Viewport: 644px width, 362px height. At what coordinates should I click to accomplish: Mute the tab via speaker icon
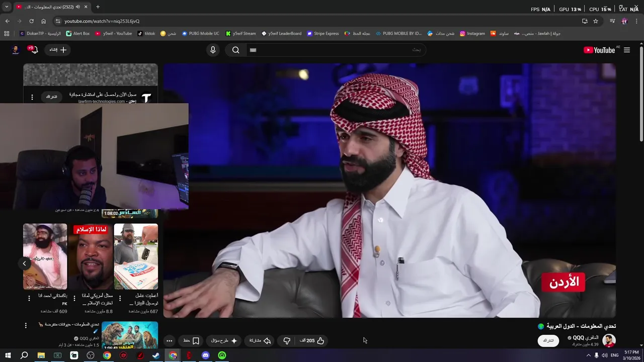tap(78, 7)
